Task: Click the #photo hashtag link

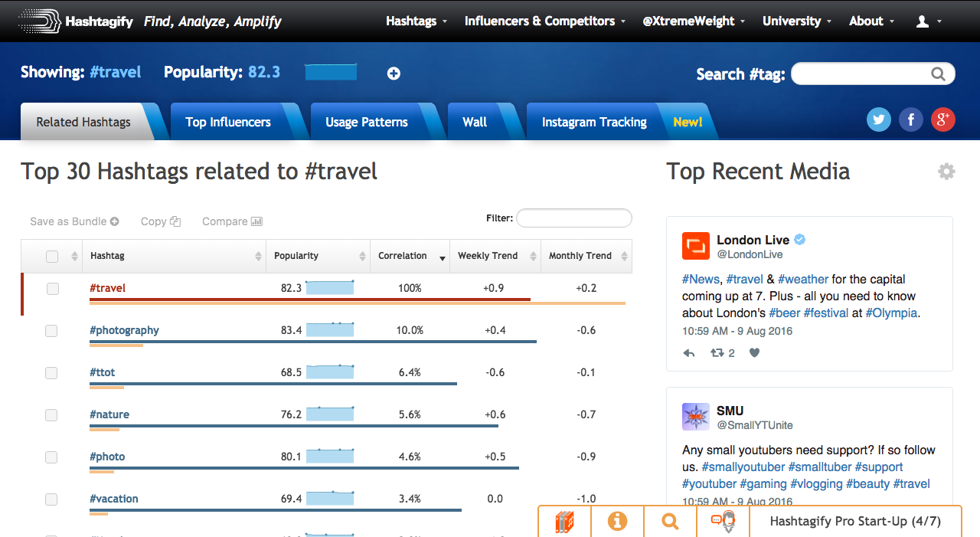Action: coord(107,457)
